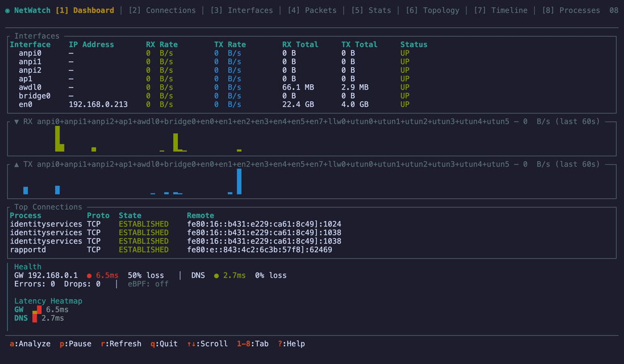Click the green DNS latency indicator dot
Screen dimensions: 624x364
(215, 276)
